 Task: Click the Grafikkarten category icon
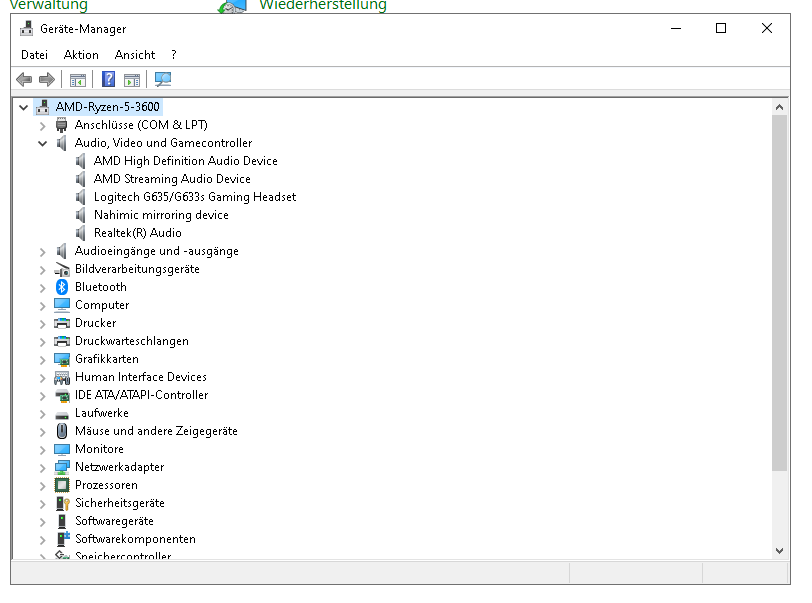(x=62, y=359)
